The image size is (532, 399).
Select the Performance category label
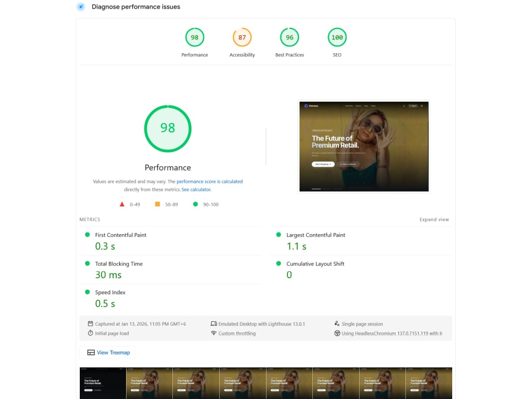pyautogui.click(x=194, y=55)
